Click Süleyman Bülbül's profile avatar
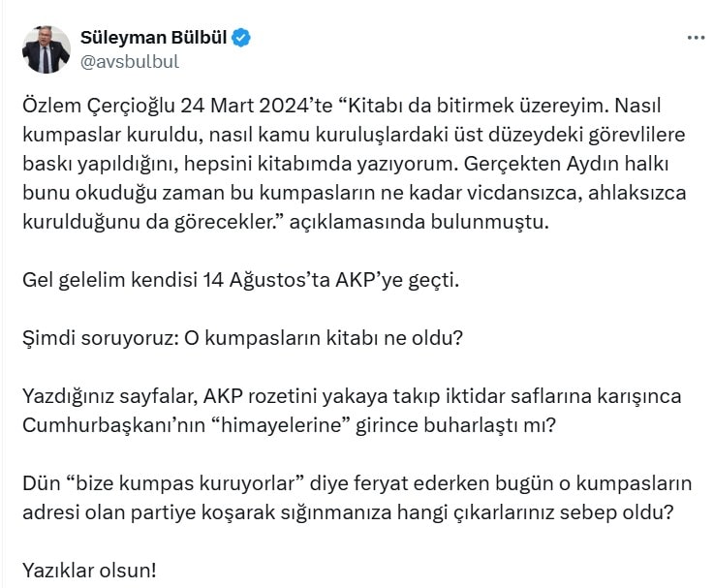714x588 pixels. click(x=47, y=49)
